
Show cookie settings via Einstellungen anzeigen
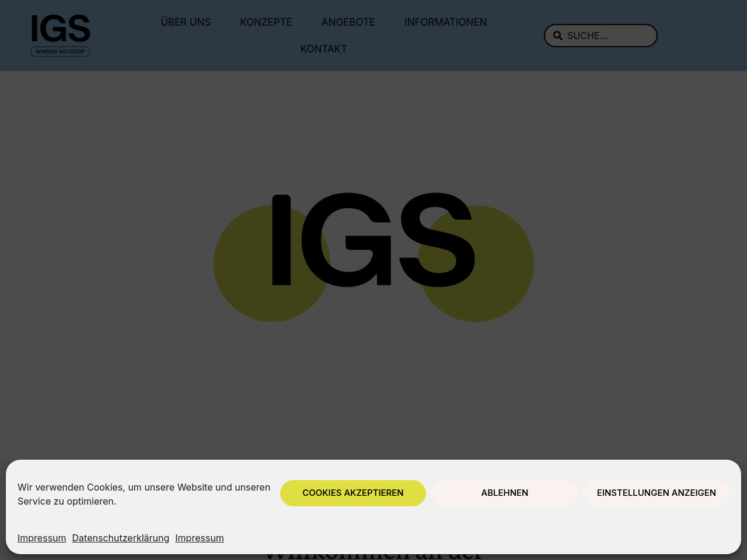point(656,493)
